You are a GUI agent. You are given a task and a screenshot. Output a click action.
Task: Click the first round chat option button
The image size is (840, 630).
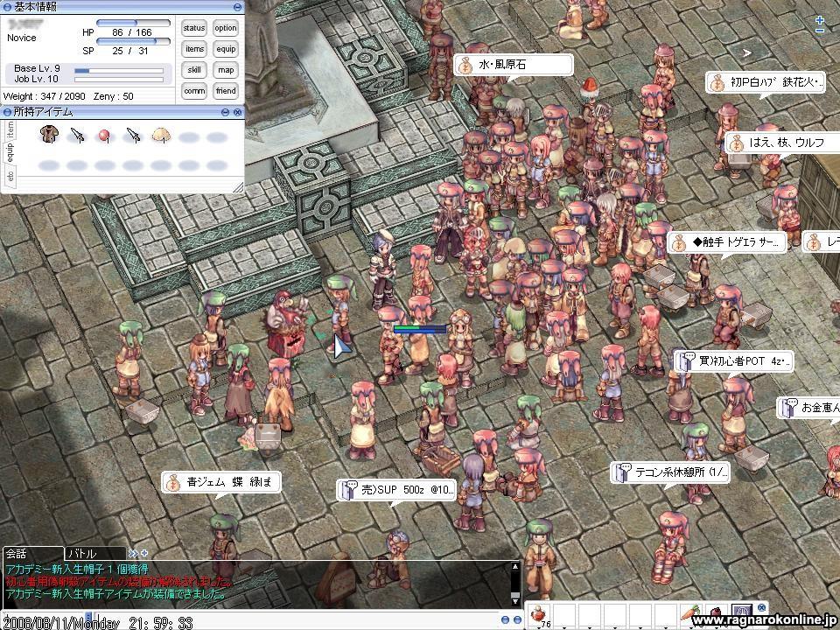(505, 619)
